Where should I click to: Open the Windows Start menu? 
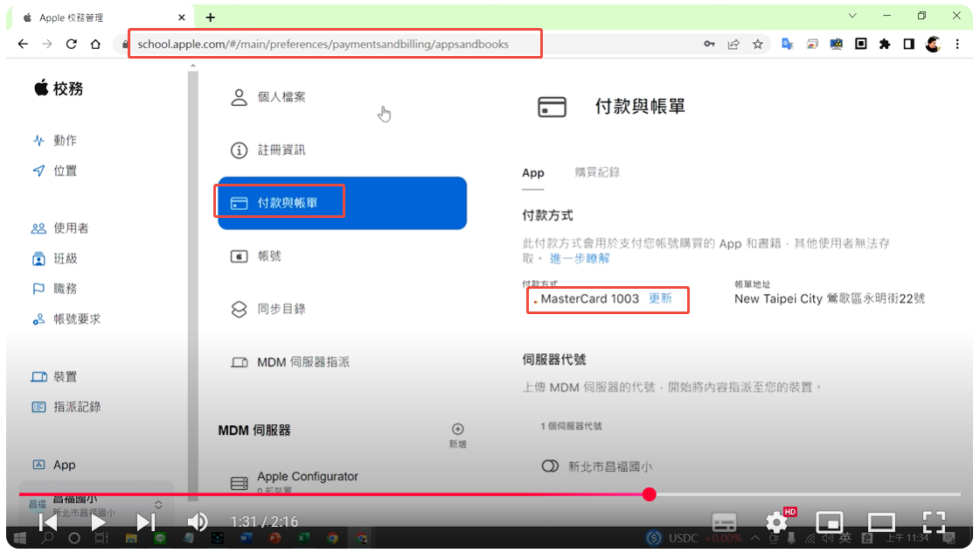point(19,538)
